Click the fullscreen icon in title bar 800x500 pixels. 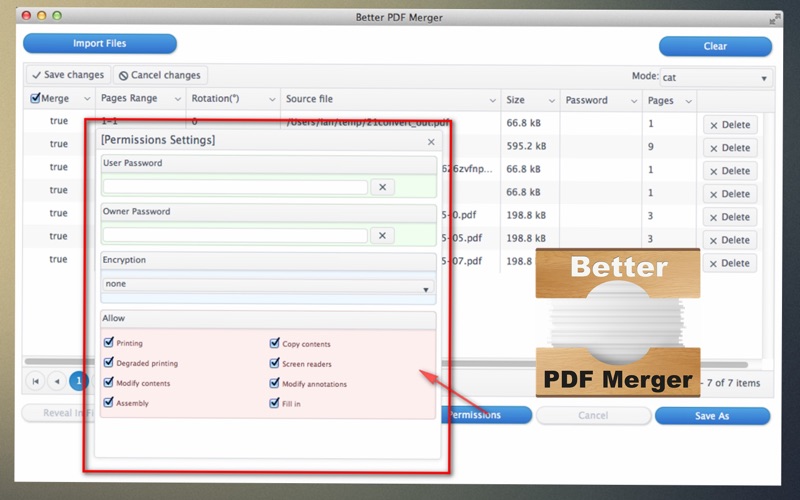pos(775,19)
